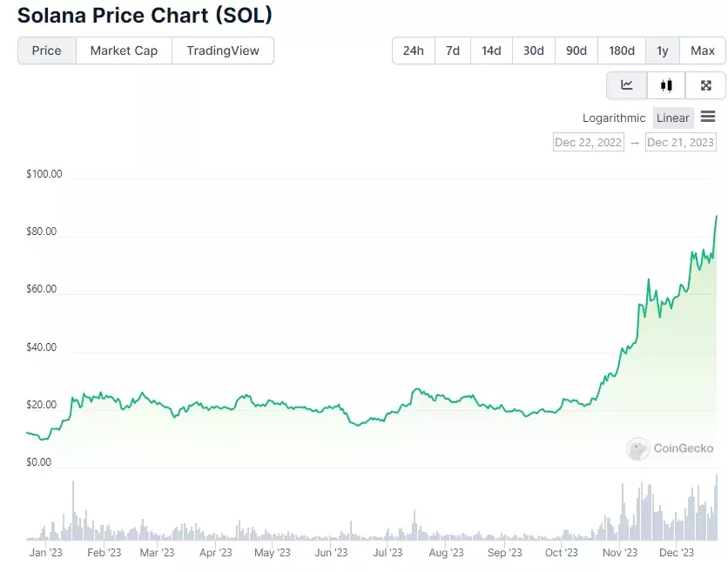Select the 1y time range
The height and width of the screenshot is (572, 728).
pos(663,50)
